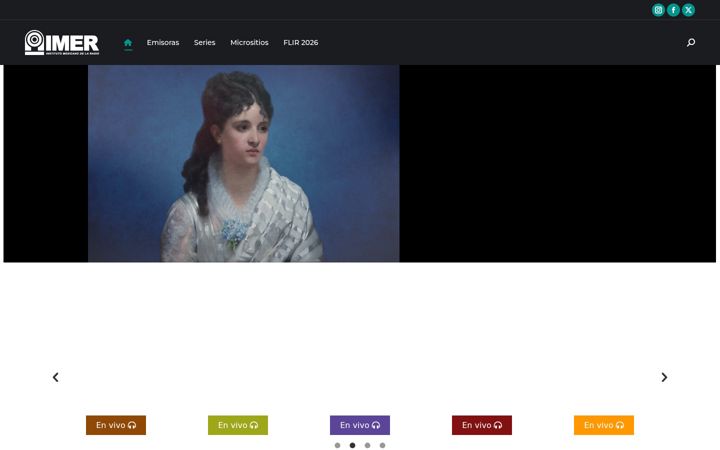Viewport: 720px width, 450px height.
Task: Click the IMER logo
Action: pos(62,43)
